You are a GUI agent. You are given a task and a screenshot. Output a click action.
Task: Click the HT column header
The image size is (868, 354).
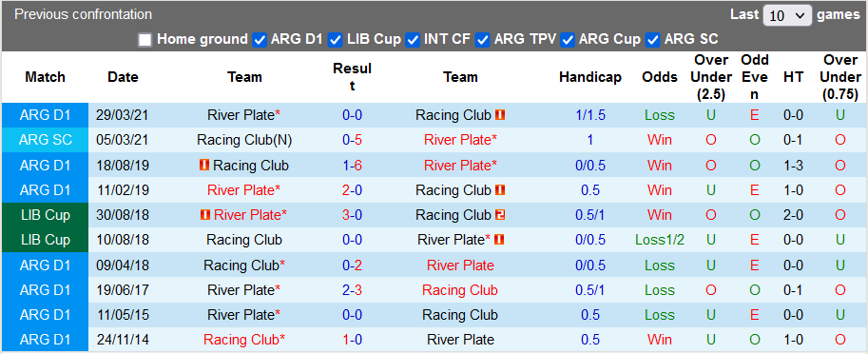pyautogui.click(x=793, y=77)
